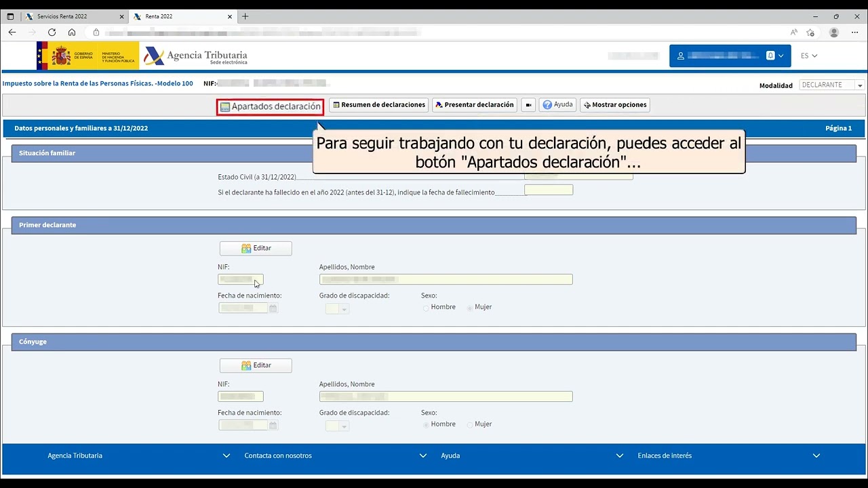Open the Modalidad DECLARANTE dropdown
This screenshot has width=868, height=488.
tap(831, 85)
